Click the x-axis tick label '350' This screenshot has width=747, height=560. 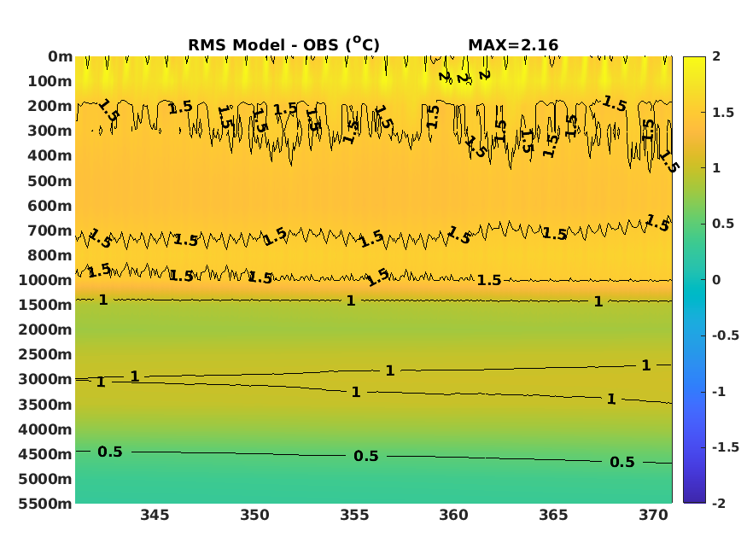[x=254, y=516]
